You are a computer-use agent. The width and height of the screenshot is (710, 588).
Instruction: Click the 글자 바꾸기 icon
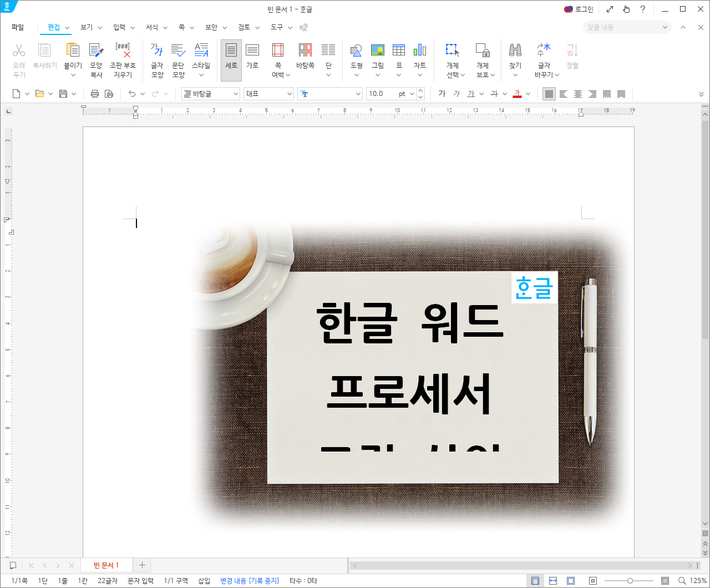544,50
